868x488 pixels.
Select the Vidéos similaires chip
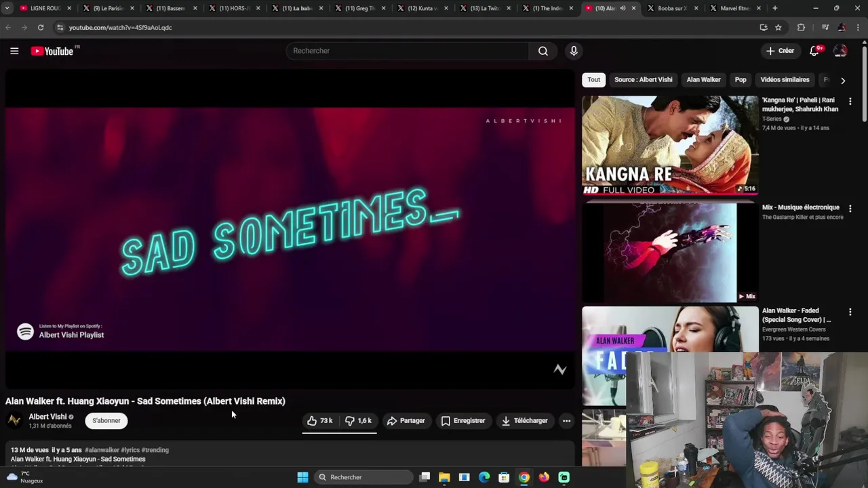785,80
